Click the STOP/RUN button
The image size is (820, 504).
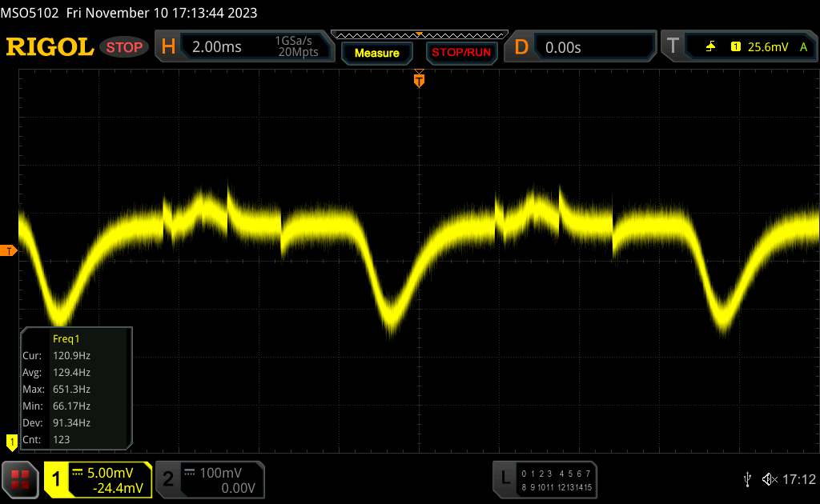pos(461,53)
